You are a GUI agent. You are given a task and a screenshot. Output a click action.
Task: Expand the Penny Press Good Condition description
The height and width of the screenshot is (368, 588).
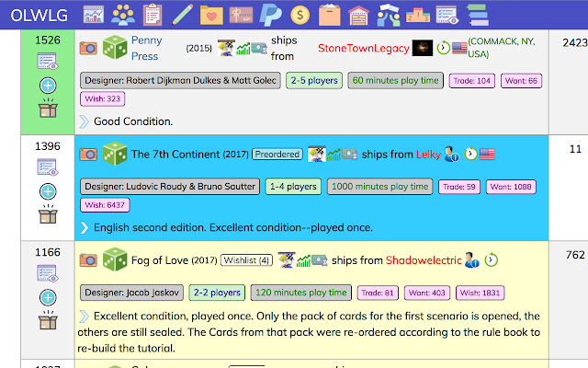tap(85, 121)
